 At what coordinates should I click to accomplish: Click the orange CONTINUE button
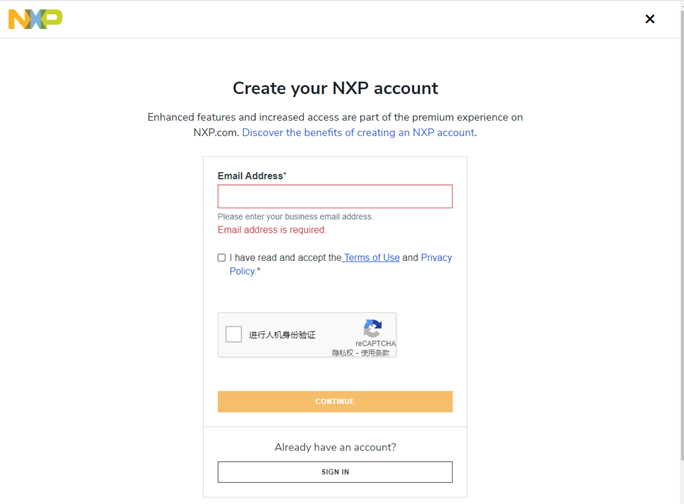point(335,401)
